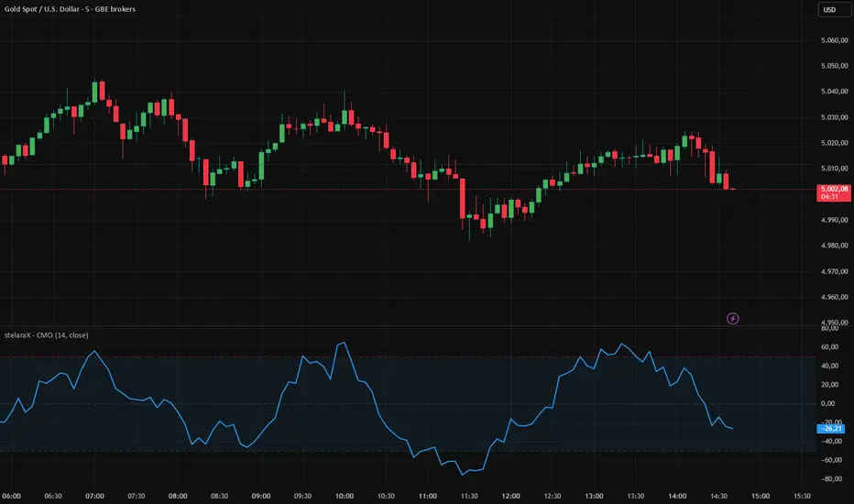Click the 5.030,00 price axis label
Screen dimensions: 854x504
835,117
